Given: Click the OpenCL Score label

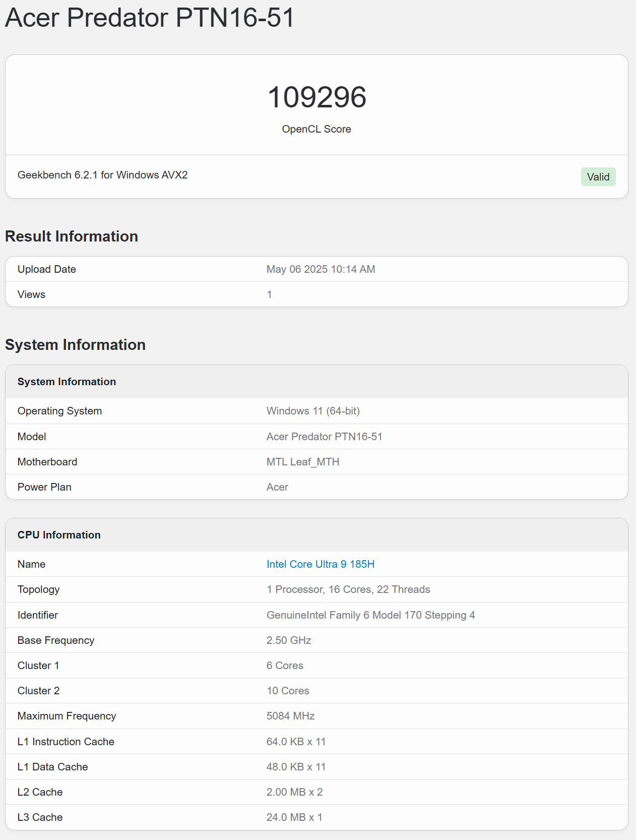Looking at the screenshot, I should 316,129.
